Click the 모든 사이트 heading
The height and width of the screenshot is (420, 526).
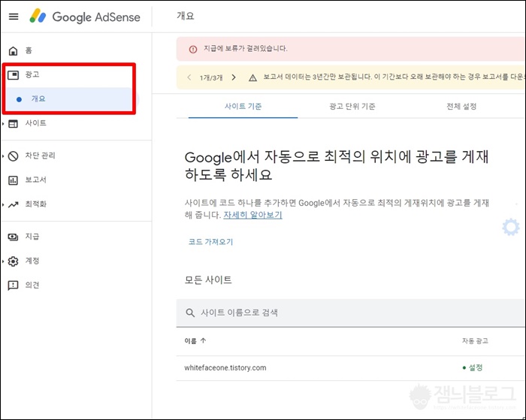pyautogui.click(x=208, y=279)
